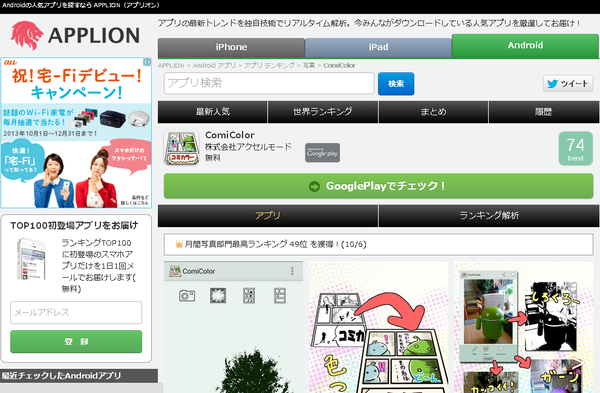Click the 株式会社アクセルモード developer name
This screenshot has height=393, width=600.
tap(248, 147)
